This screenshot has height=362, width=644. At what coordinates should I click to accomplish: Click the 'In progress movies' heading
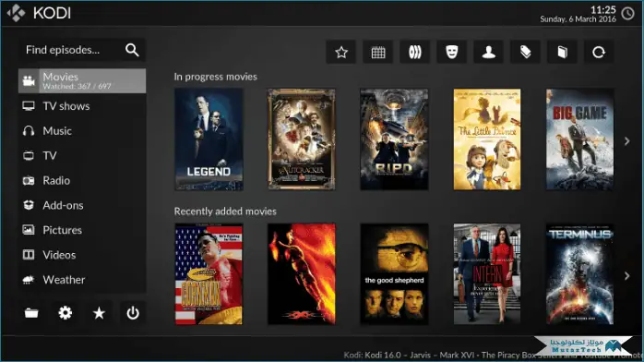click(216, 77)
